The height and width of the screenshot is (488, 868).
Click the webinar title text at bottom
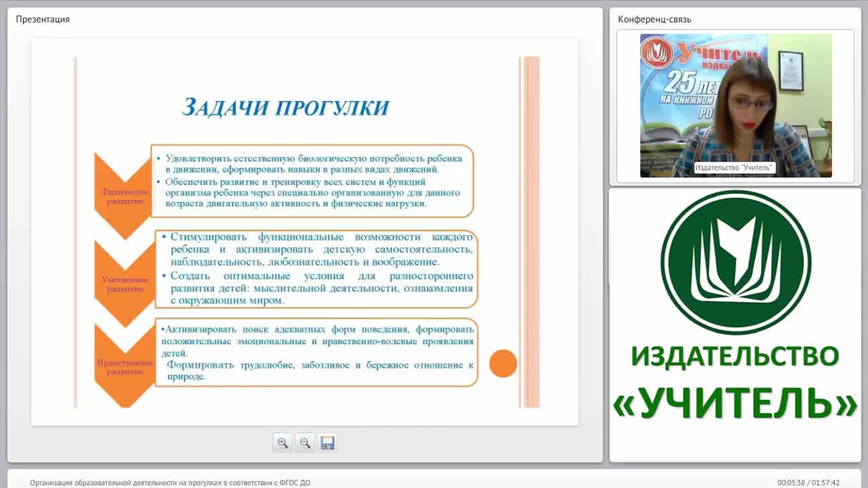[x=170, y=483]
